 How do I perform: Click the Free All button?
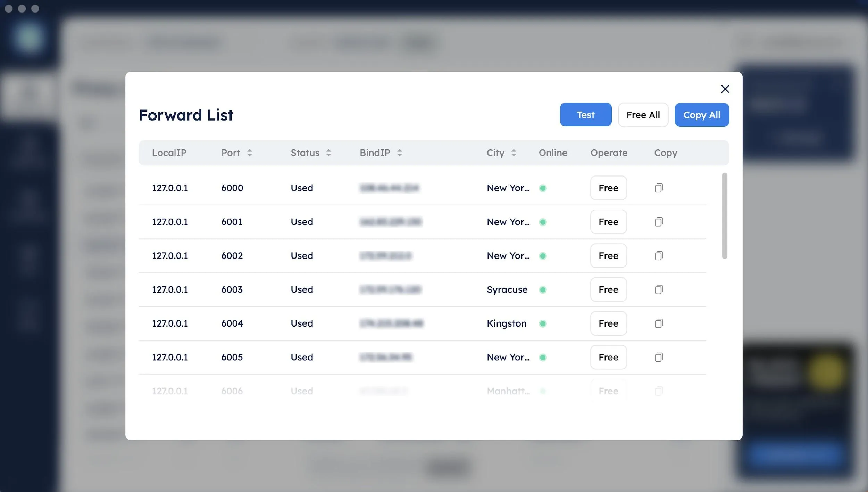tap(643, 115)
